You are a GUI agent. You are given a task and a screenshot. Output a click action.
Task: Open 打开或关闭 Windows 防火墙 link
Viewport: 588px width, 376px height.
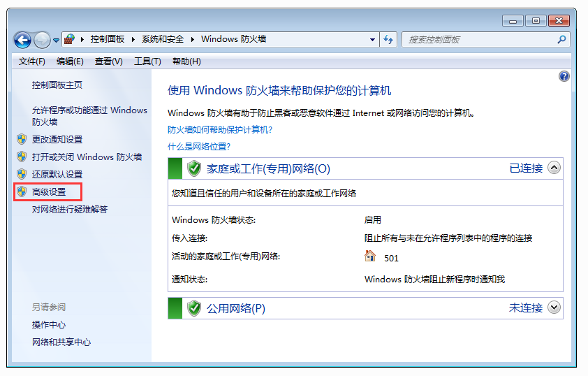87,157
